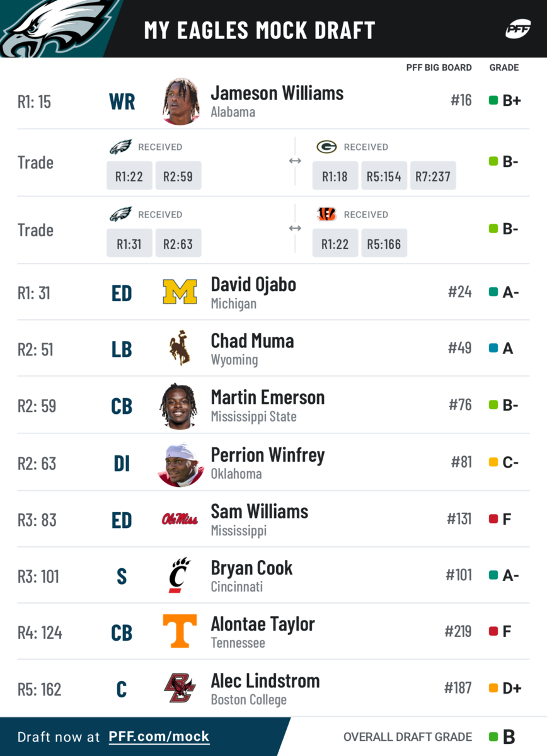Click the red F grade swatch for Sam Williams
This screenshot has width=547, height=756.
pos(493,519)
